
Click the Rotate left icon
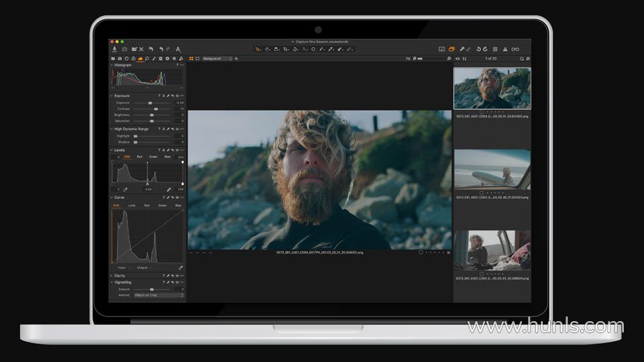tap(478, 49)
